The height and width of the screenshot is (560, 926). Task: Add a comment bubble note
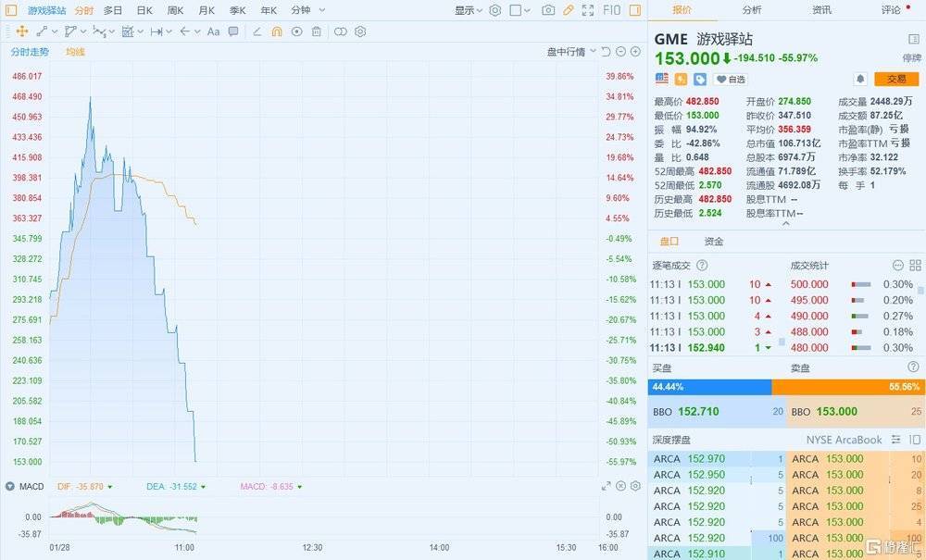click(x=233, y=31)
